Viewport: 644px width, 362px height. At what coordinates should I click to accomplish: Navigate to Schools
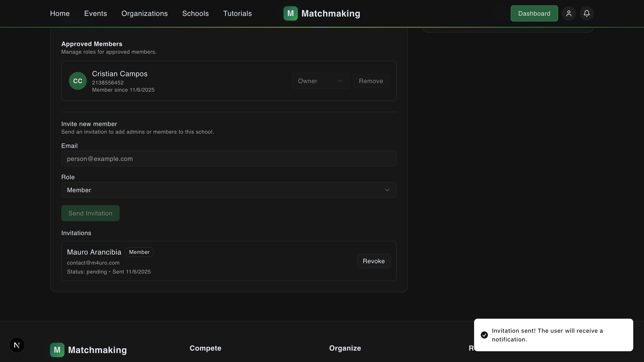[x=195, y=13]
